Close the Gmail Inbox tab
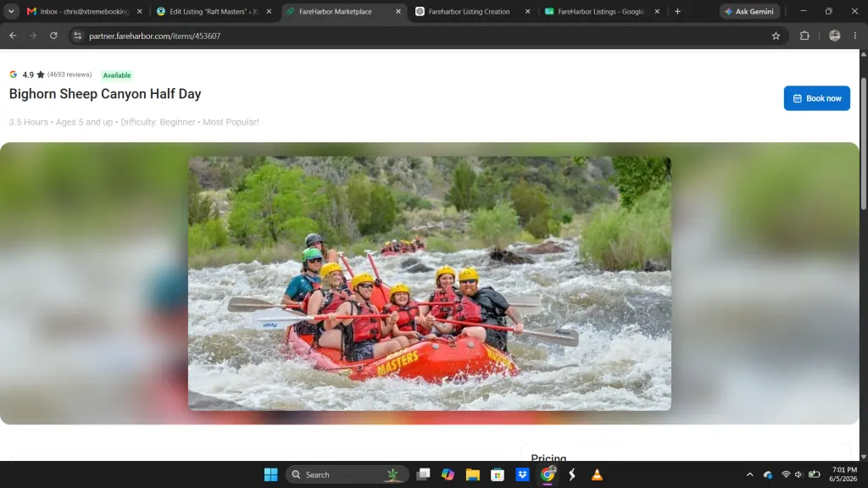The width and height of the screenshot is (868, 488). 140,11
